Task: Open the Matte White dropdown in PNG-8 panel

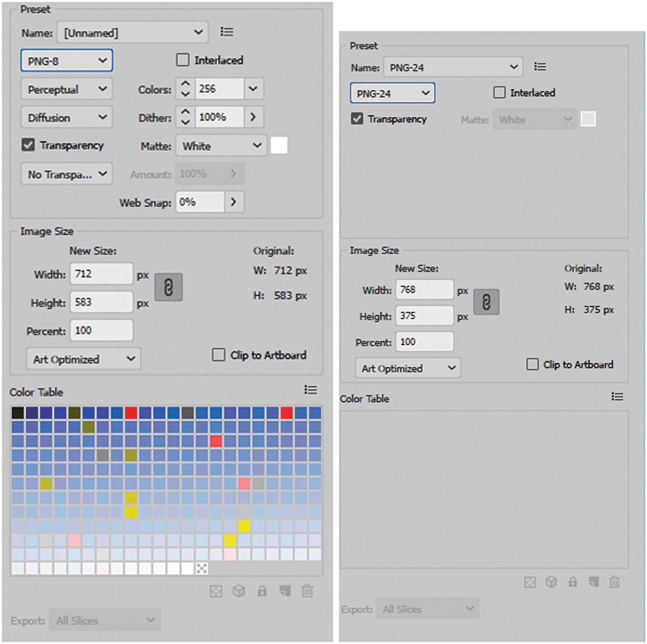Action: pos(221,146)
